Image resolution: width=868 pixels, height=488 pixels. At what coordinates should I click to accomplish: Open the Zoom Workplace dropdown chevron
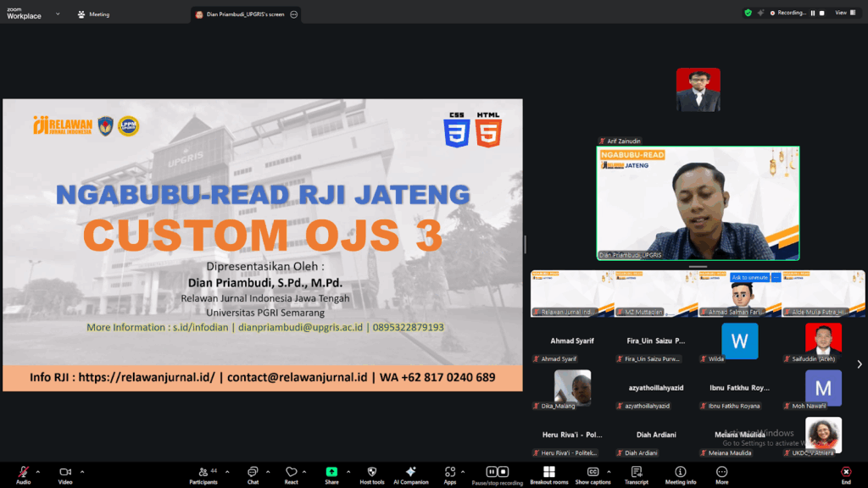click(58, 14)
